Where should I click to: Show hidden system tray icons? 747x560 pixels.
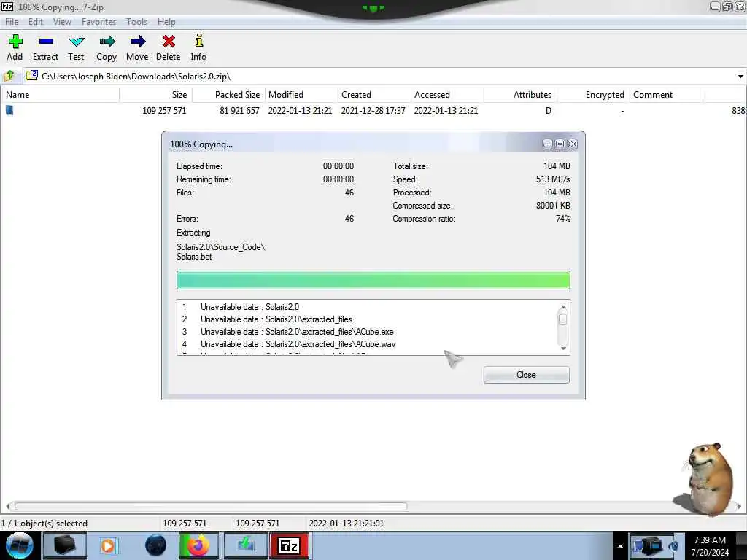[620, 546]
